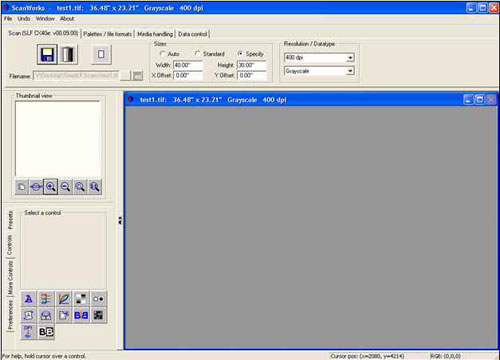Image resolution: width=500 pixels, height=360 pixels.
Task: Click the eye view icon under thumbnail
Action: [36, 187]
